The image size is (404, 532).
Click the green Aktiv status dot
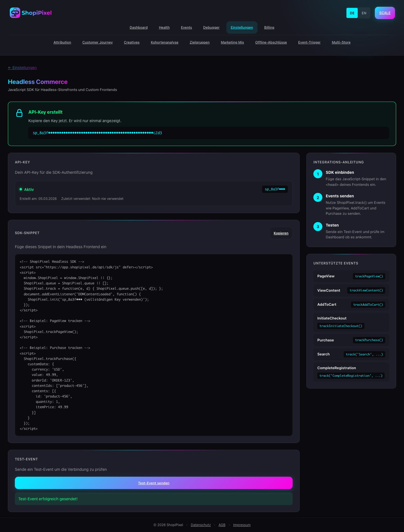click(x=21, y=189)
